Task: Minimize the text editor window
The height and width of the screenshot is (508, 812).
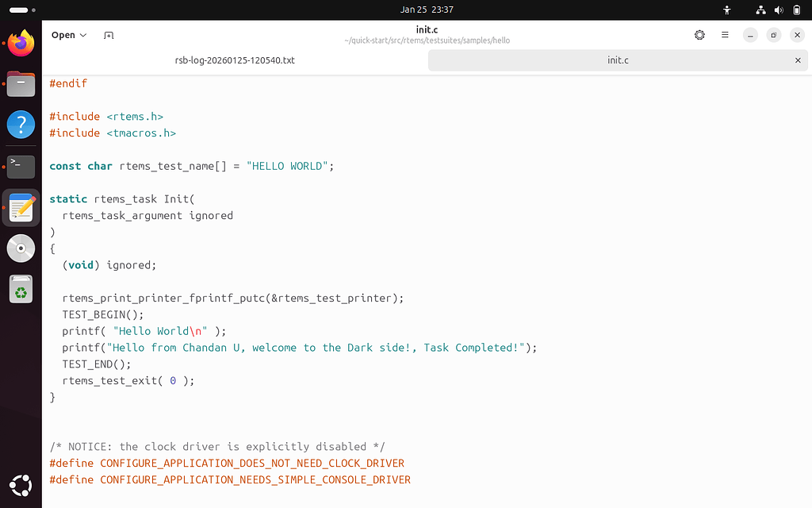Action: (x=750, y=35)
